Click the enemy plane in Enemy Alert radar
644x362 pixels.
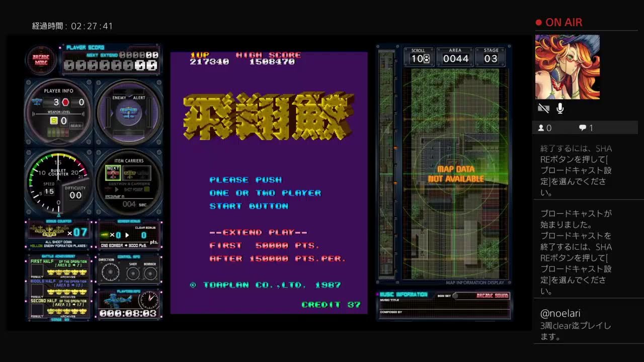pos(128,112)
